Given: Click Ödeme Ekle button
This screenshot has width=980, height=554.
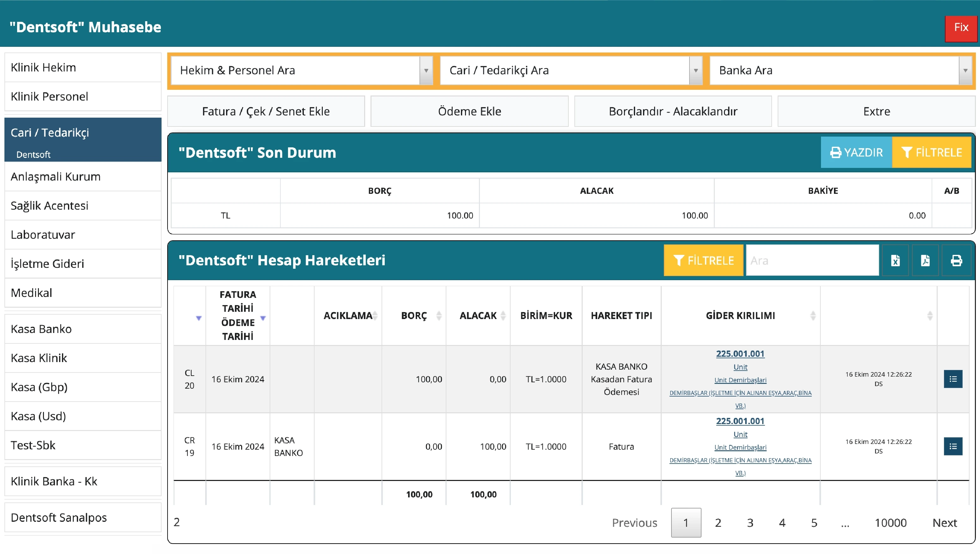Looking at the screenshot, I should pos(469,112).
